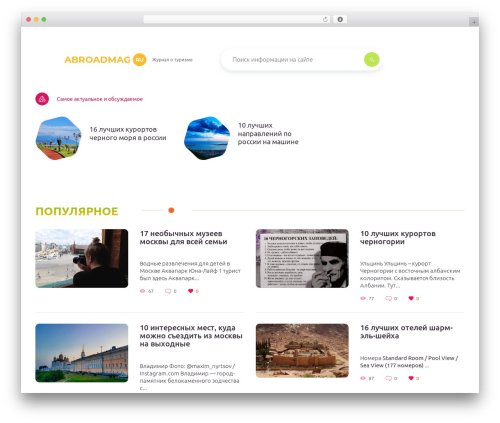Click comments icon under Moscow museums article
This screenshot has height=423, width=500.
[x=168, y=291]
